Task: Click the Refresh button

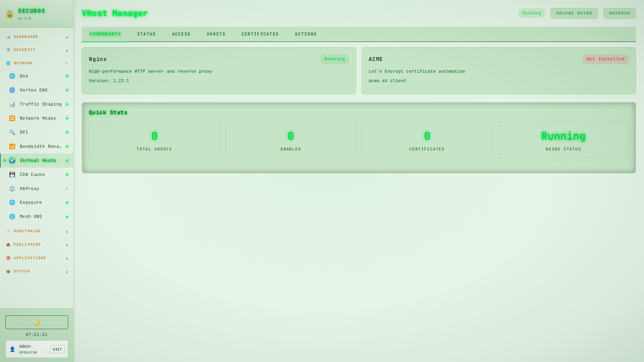Action: click(x=619, y=13)
